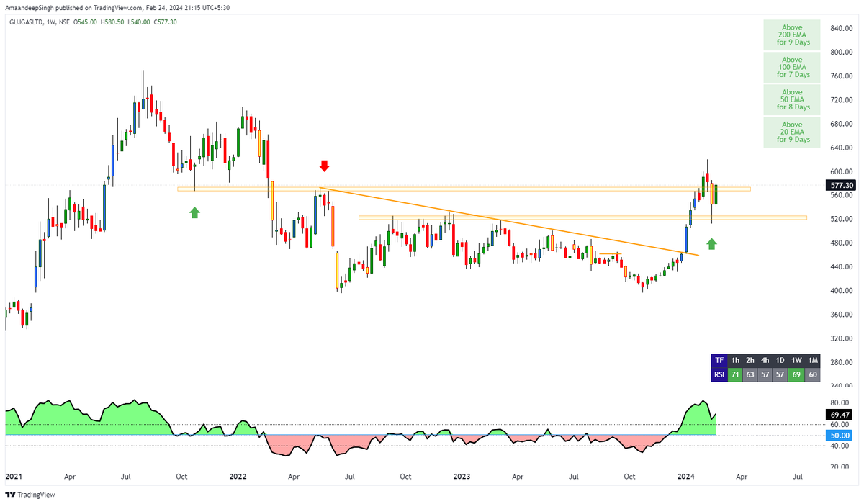Viewport: 864px width, 504px height.
Task: Click the 2023 label on time axis
Action: [462, 477]
